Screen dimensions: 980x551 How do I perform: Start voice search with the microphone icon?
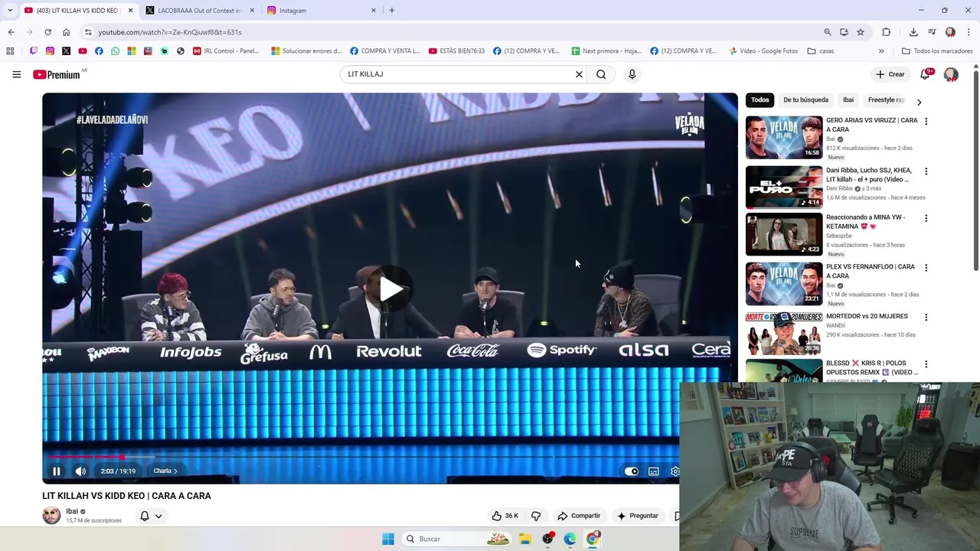(632, 74)
